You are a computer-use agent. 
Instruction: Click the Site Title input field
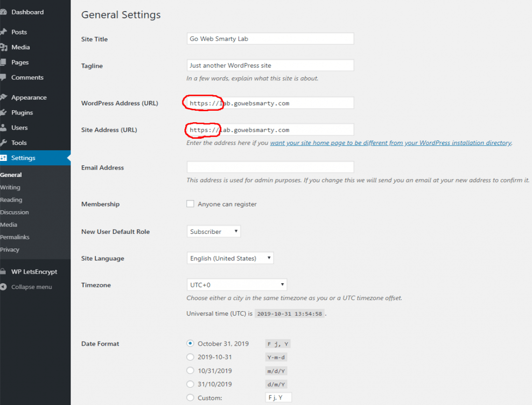(270, 39)
